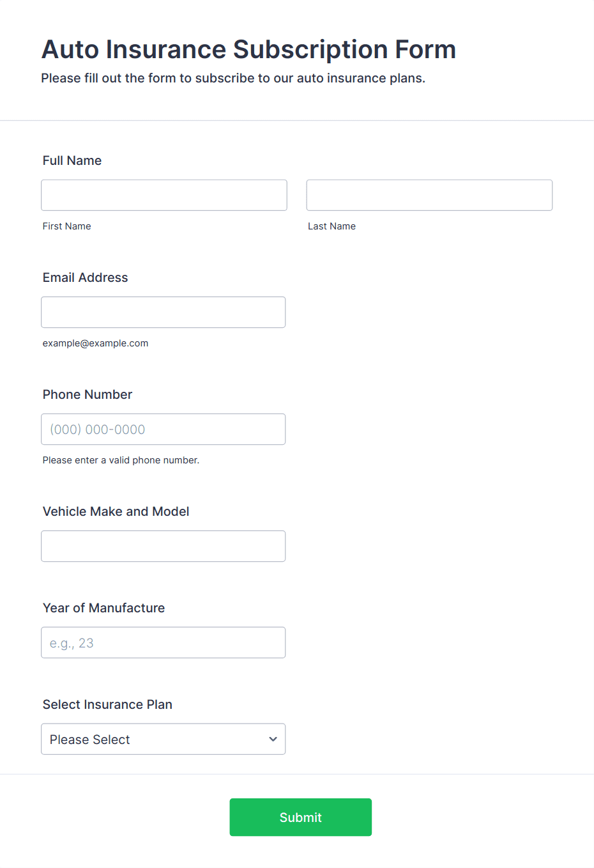
Task: Click the Select Insurance Plan label
Action: click(108, 704)
